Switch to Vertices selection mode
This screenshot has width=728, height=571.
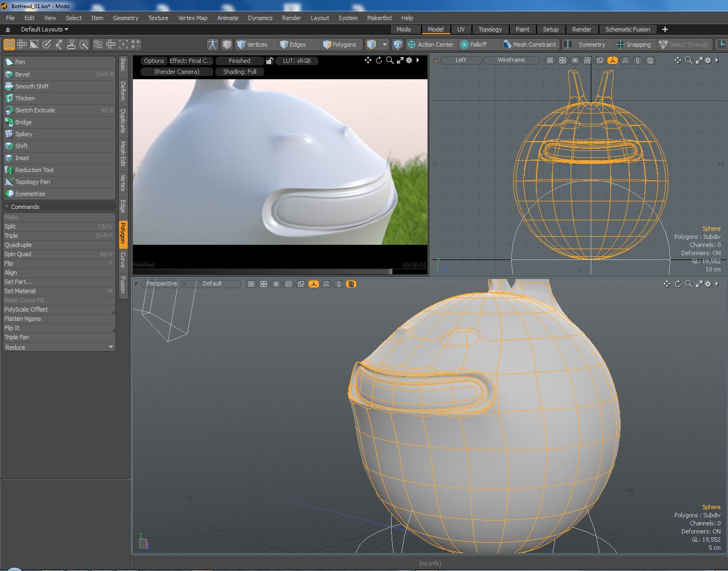click(252, 45)
